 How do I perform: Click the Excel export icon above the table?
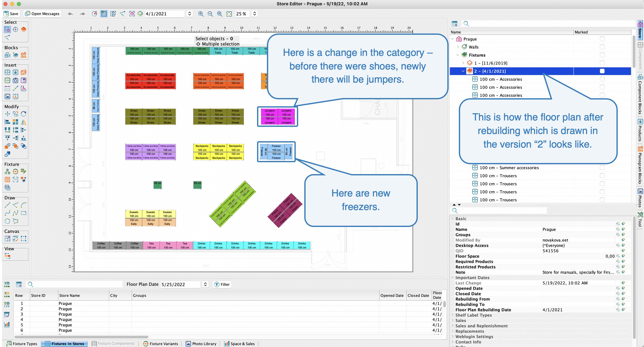pyautogui.click(x=7, y=284)
